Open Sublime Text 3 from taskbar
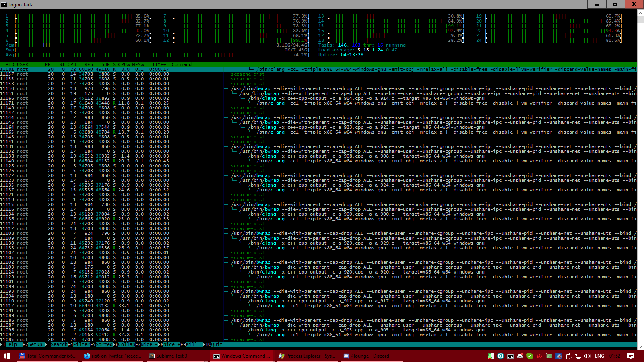 pos(168,356)
